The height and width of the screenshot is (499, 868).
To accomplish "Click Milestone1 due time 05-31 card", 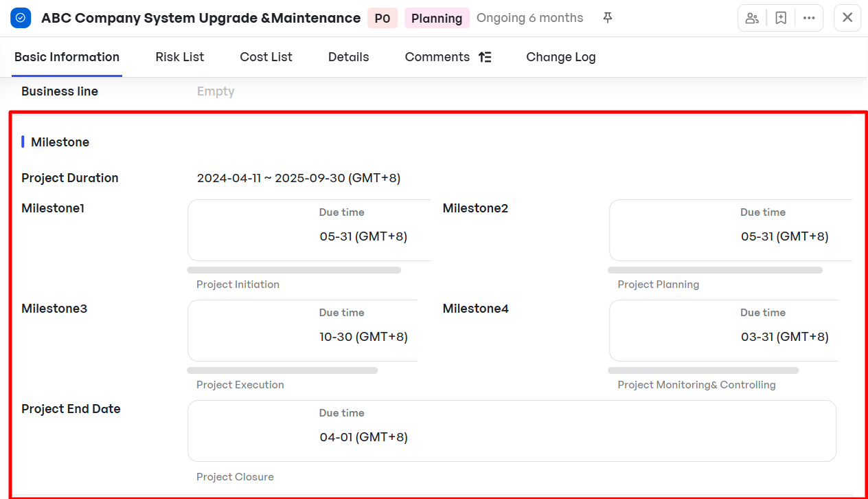I will 309,230.
